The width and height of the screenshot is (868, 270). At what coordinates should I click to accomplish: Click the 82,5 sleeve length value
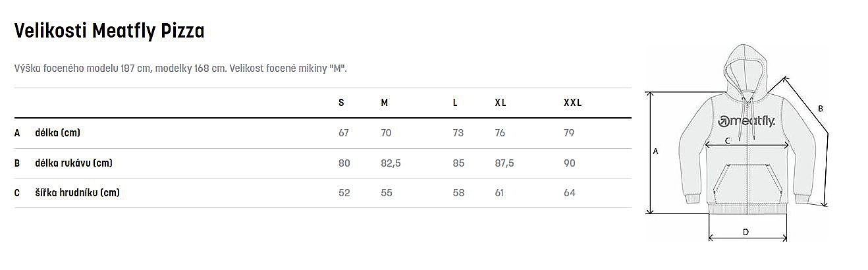[x=391, y=163]
